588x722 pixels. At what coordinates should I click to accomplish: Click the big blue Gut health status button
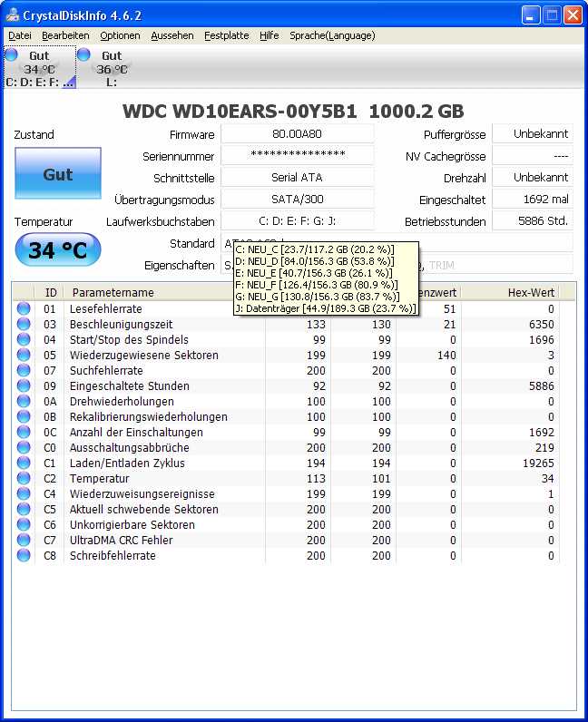coord(58,173)
